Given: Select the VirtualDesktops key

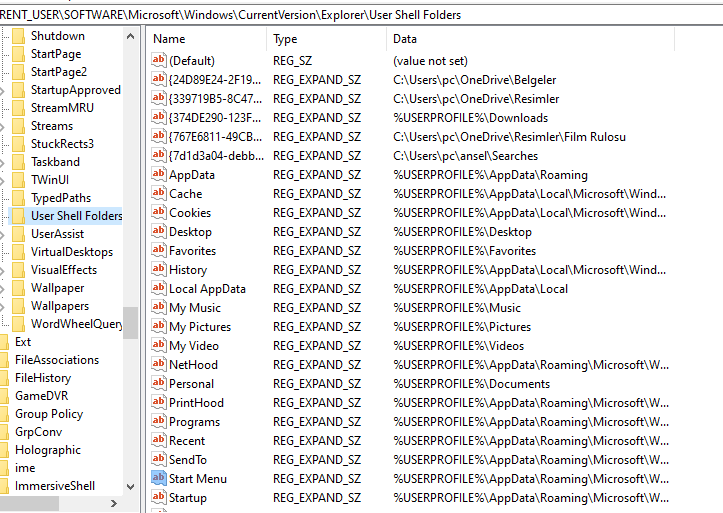Looking at the screenshot, I should (71, 252).
